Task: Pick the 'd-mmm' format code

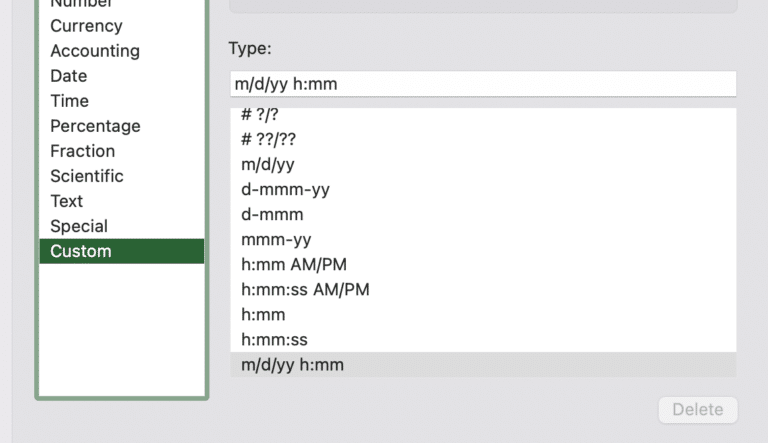Action: click(272, 215)
